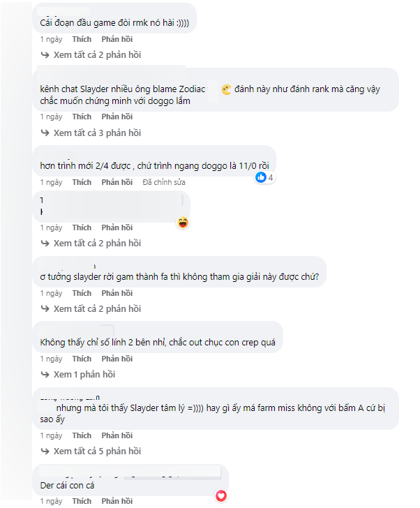Click the reply arrow icon beside "Xem 1 phản hồi"
Screen dimensions: 420x508
45,375
